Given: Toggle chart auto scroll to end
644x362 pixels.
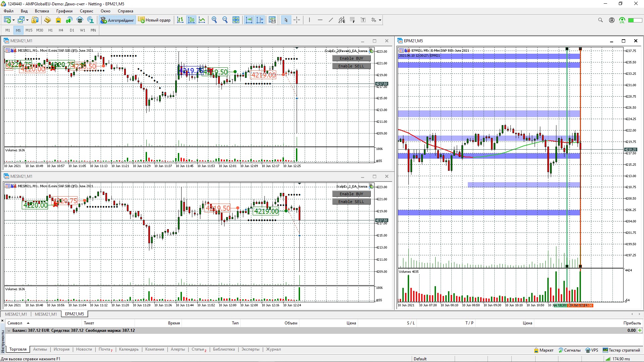Looking at the screenshot, I should tap(249, 20).
